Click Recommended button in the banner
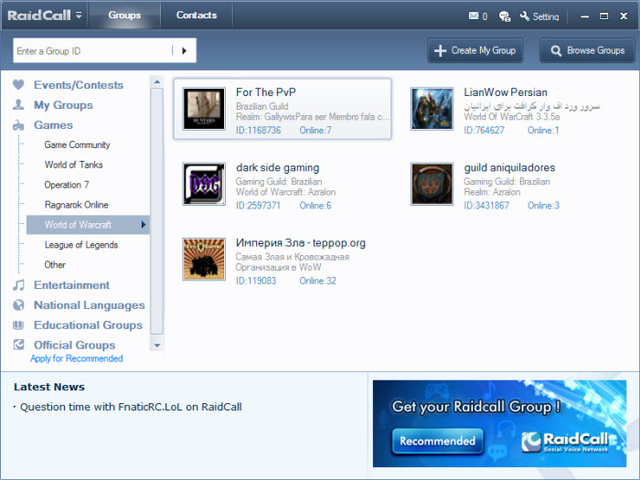 (437, 441)
